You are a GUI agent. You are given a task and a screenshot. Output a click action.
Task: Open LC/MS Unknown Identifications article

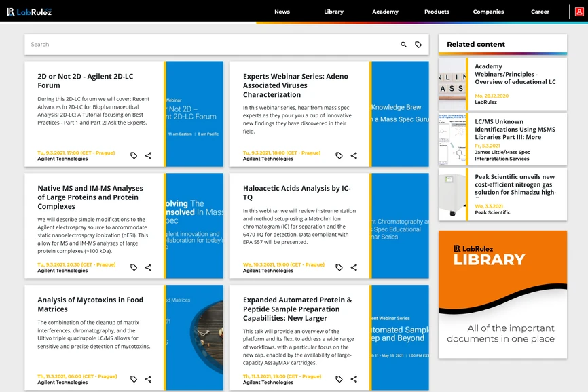[517, 136]
